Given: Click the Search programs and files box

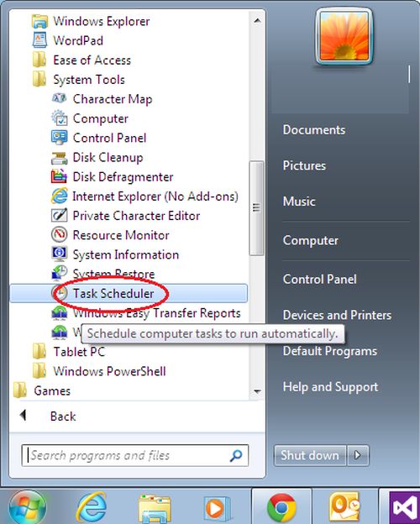Looking at the screenshot, I should 135,455.
